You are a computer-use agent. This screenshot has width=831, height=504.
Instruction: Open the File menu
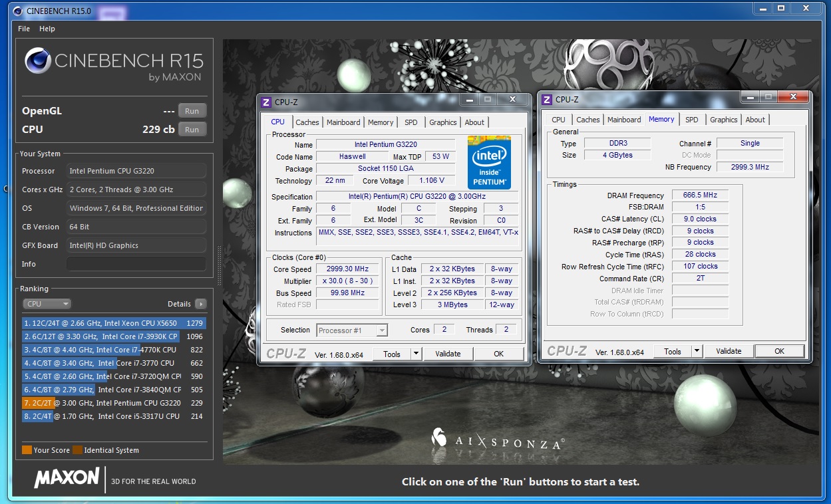[x=24, y=29]
